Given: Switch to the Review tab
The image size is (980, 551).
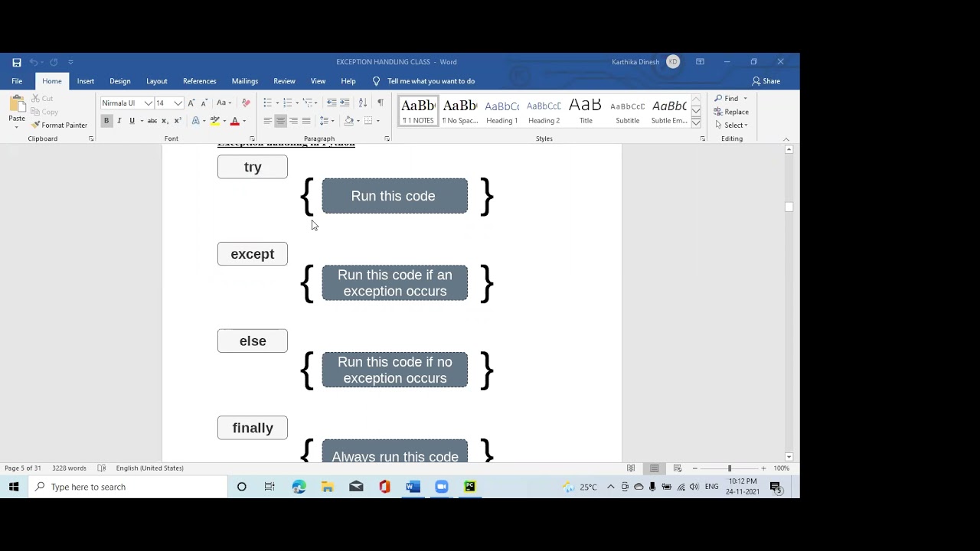Looking at the screenshot, I should point(284,81).
